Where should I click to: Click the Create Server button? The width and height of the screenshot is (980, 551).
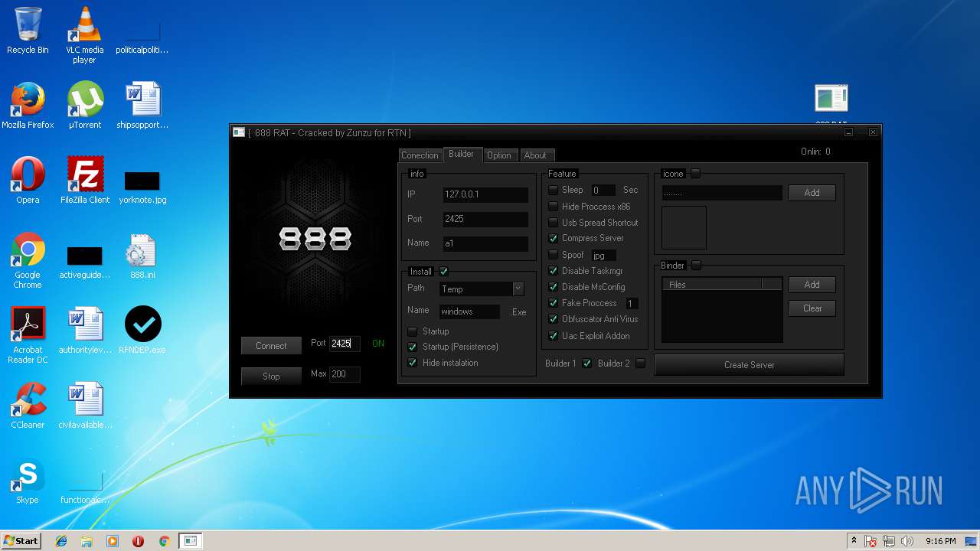(x=750, y=365)
